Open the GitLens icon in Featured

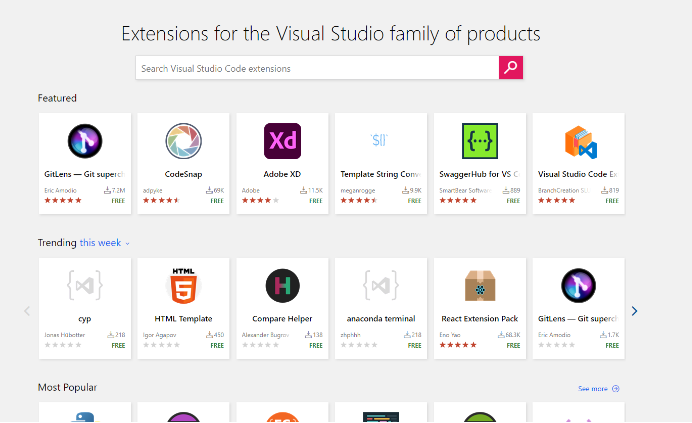click(x=85, y=141)
